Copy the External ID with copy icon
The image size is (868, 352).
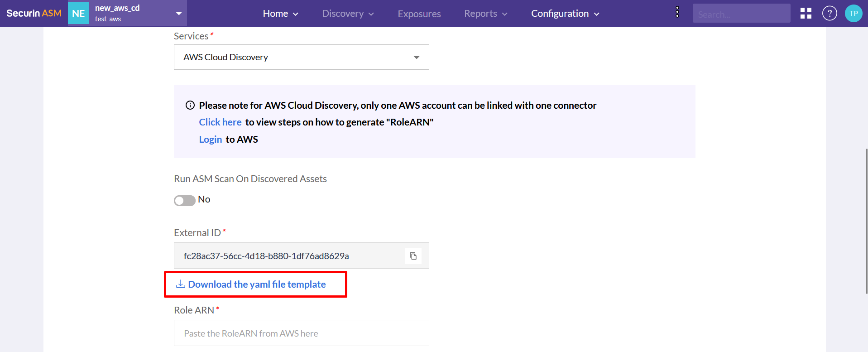pos(413,256)
